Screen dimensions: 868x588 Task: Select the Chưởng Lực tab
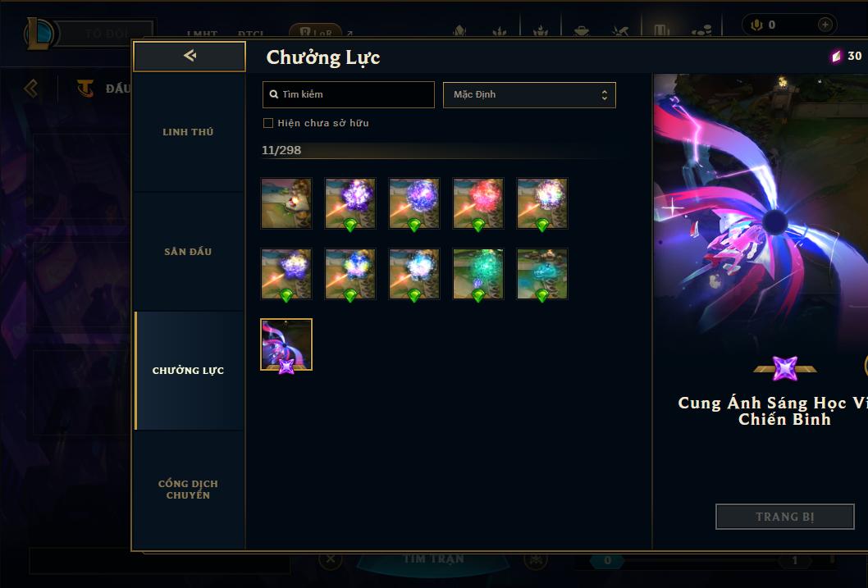point(188,371)
